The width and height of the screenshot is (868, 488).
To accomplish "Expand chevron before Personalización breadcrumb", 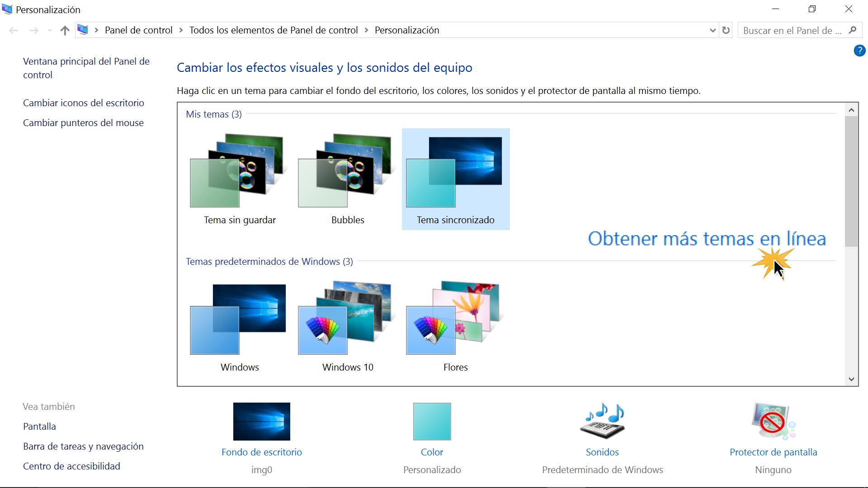I will pos(366,30).
